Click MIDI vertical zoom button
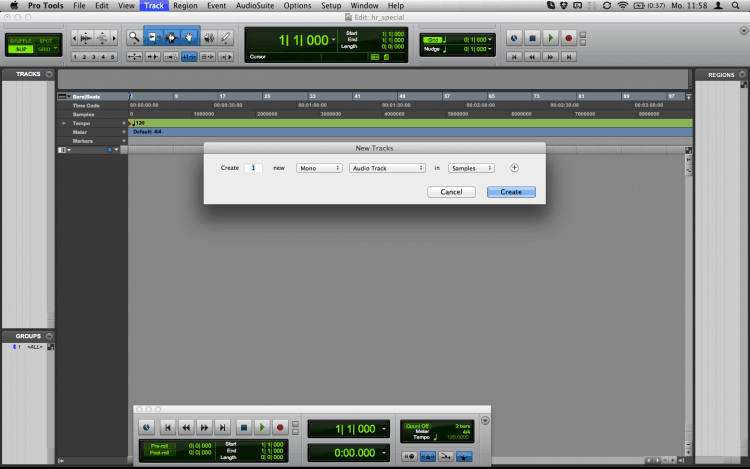Screen dimensions: 750x469 pos(102,37)
